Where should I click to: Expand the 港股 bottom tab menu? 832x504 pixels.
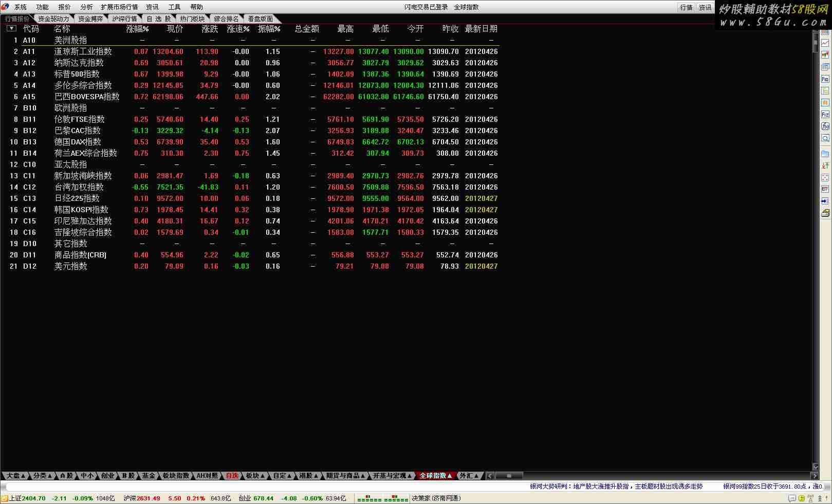309,476
